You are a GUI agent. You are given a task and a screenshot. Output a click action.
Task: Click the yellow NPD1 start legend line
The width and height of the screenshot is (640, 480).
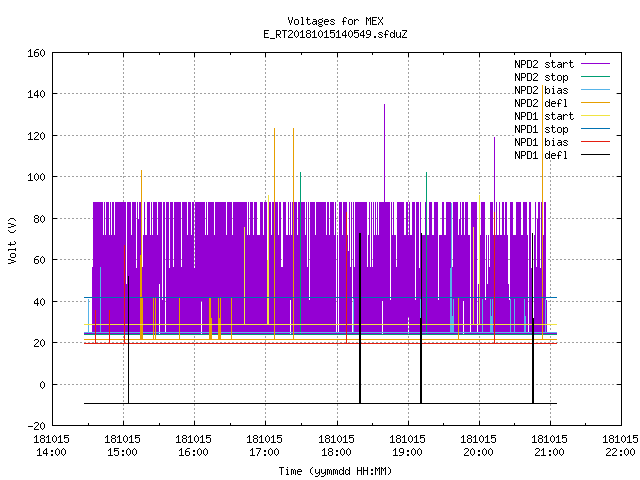pyautogui.click(x=595, y=116)
